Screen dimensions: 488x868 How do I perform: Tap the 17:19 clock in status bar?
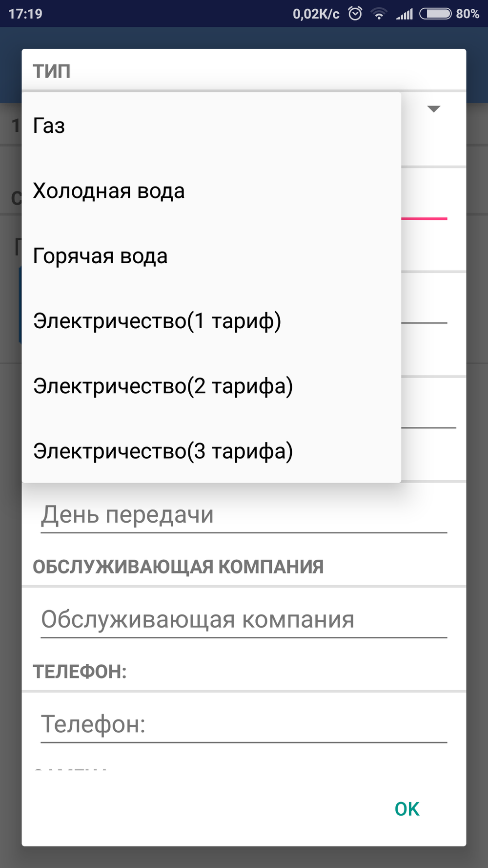(25, 14)
